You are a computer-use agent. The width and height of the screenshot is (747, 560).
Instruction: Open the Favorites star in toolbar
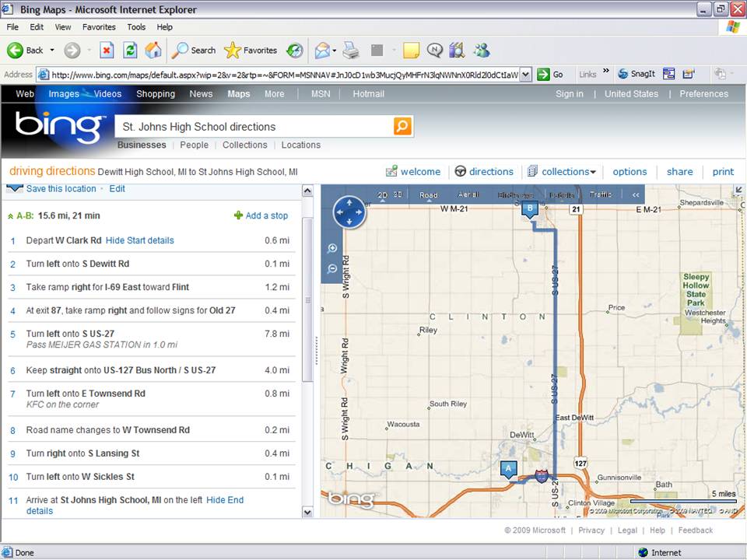(x=251, y=50)
